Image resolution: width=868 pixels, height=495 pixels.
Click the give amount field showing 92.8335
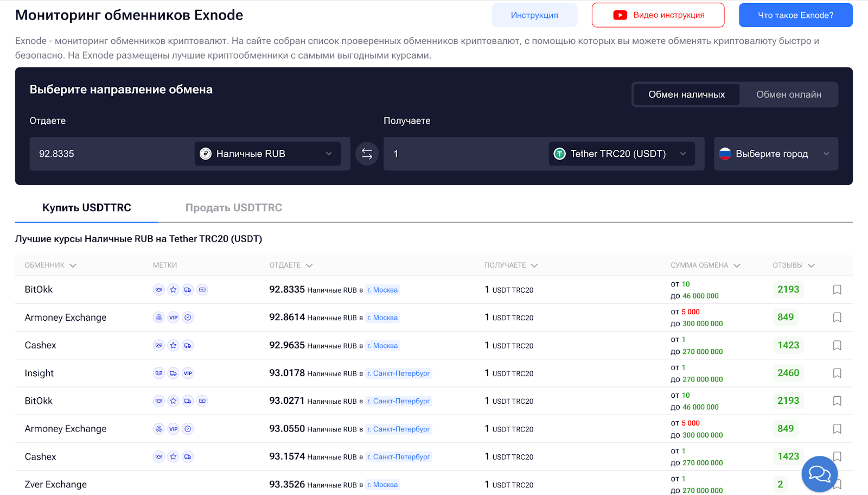111,154
